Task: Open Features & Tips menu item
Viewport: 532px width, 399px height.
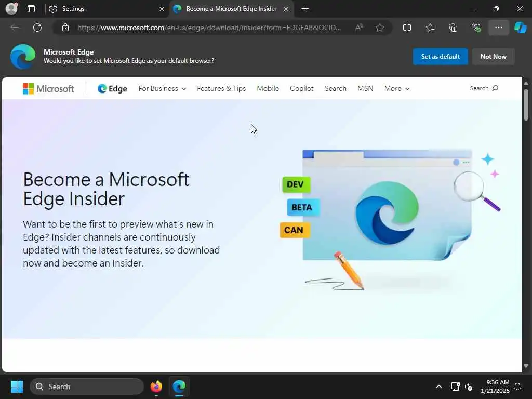Action: point(221,88)
